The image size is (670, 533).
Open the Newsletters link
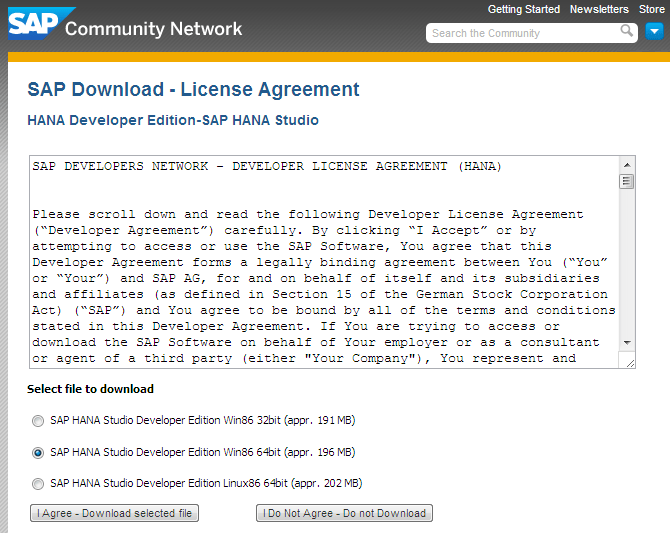(599, 9)
